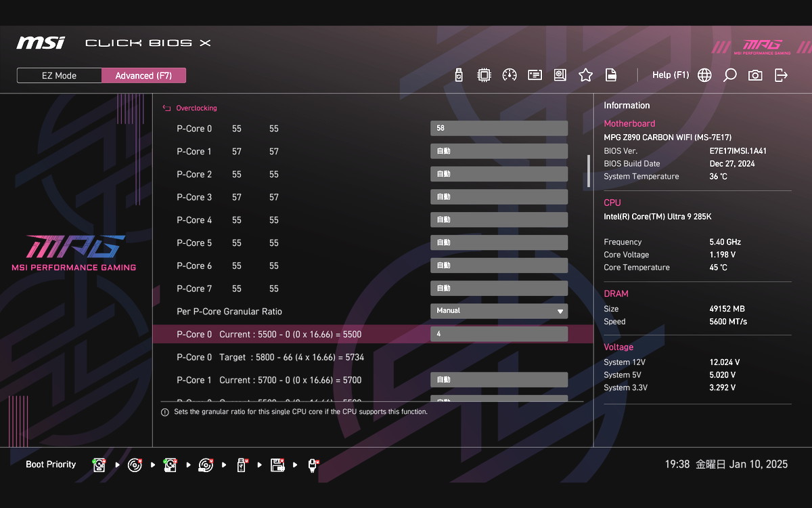This screenshot has height=508, width=812.
Task: Click DRAM heading in Information panel
Action: click(616, 293)
